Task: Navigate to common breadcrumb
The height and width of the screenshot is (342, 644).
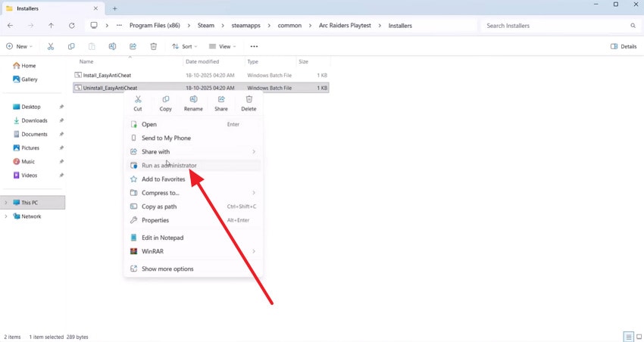Action: tap(289, 26)
